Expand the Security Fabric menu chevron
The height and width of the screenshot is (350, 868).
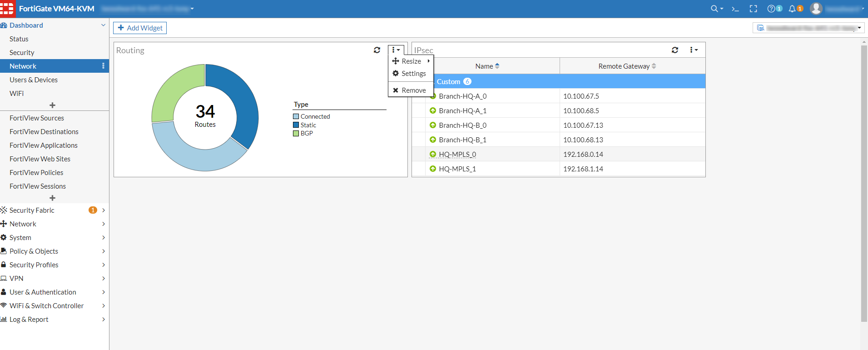click(x=104, y=210)
